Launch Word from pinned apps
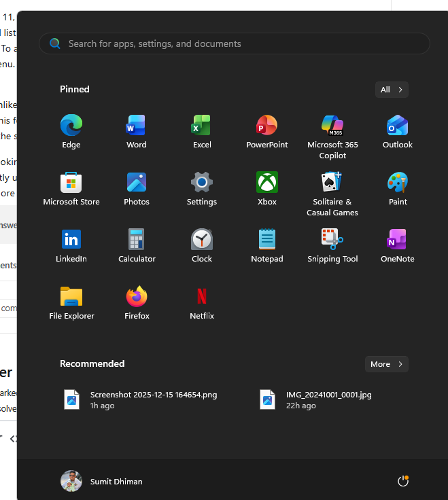The height and width of the screenshot is (500, 448). (137, 132)
